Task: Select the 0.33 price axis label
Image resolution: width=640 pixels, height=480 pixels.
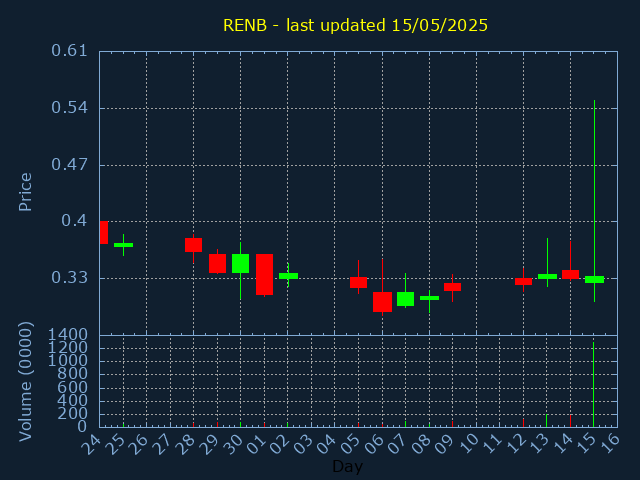Action: pyautogui.click(x=69, y=278)
